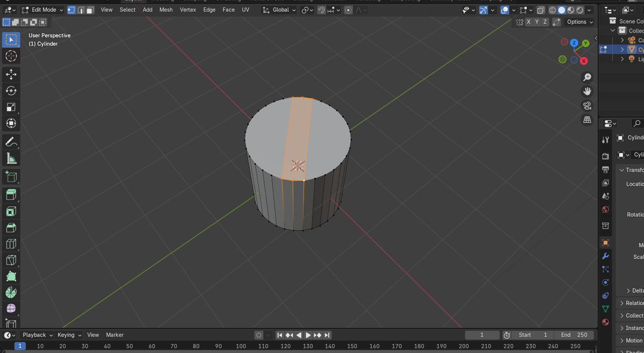The height and width of the screenshot is (353, 644).
Task: Open the Keying dropdown
Action: coord(69,335)
